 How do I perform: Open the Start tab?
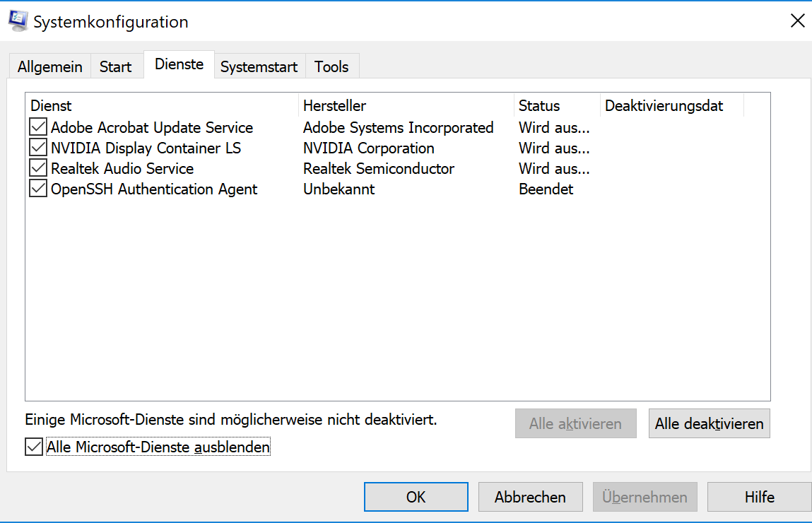click(115, 66)
